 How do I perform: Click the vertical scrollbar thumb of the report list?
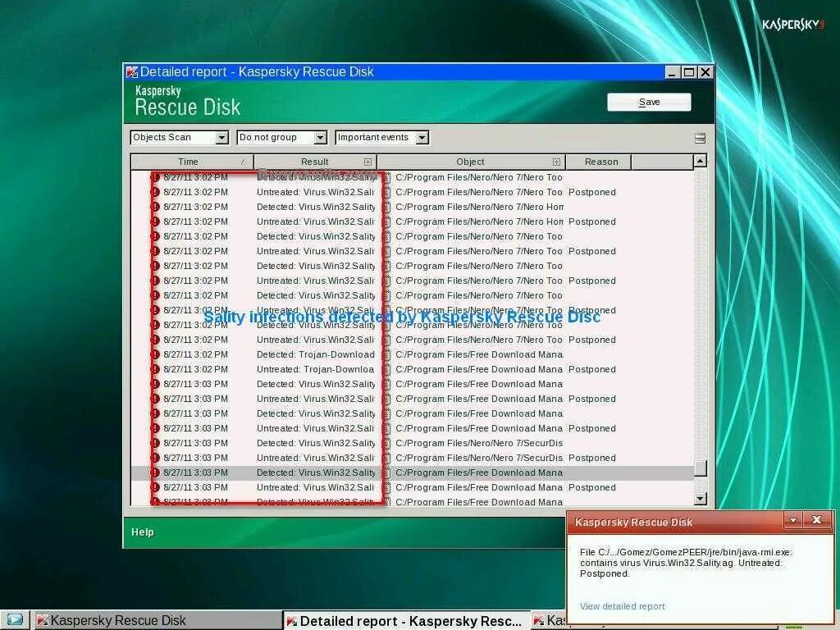point(700,468)
